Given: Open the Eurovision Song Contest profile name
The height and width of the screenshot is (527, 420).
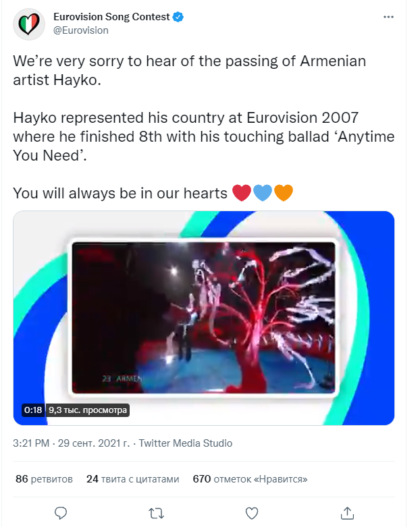Looking at the screenshot, I should pyautogui.click(x=111, y=17).
